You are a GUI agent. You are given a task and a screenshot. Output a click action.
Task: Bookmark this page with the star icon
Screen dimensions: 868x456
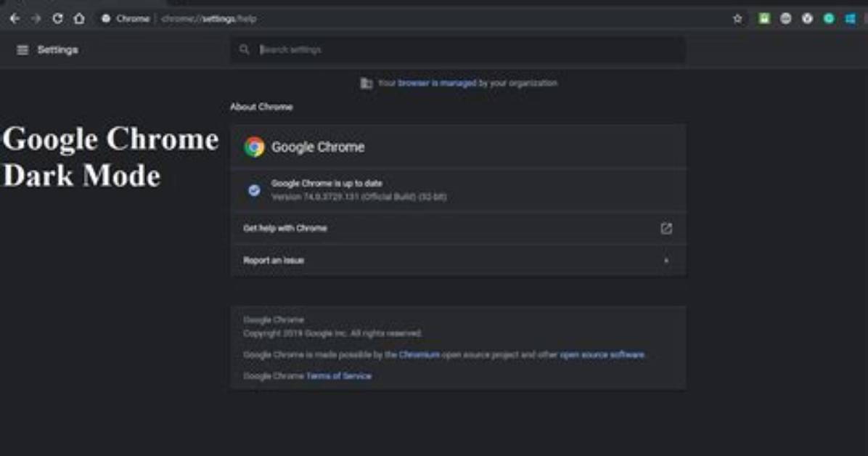coord(737,18)
